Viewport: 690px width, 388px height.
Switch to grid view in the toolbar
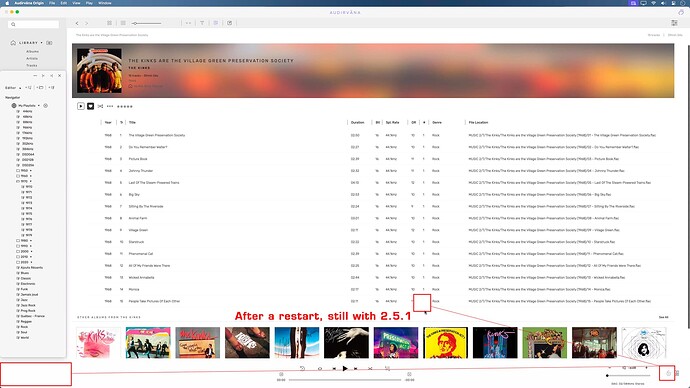(109, 23)
